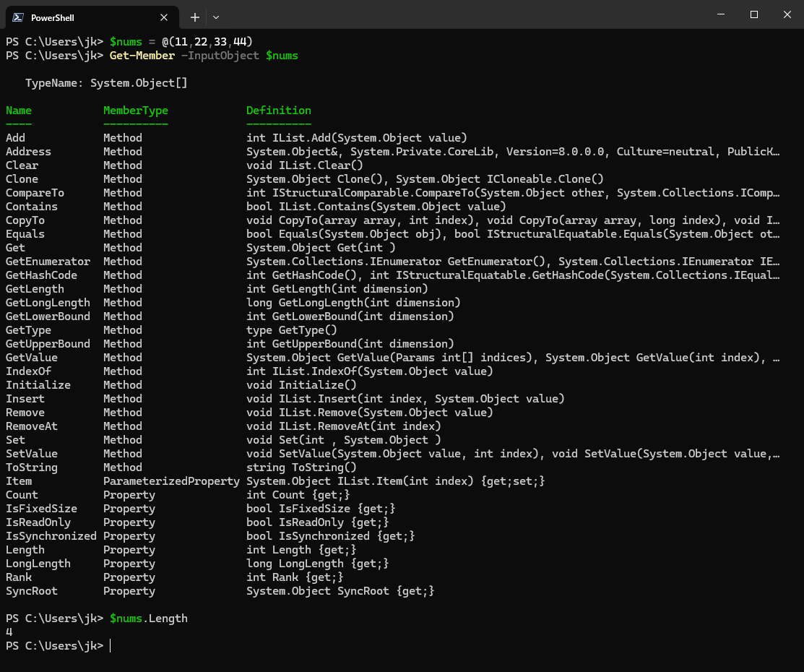Close the PowerShell tab
Viewport: 804px width, 672px height.
[x=165, y=17]
